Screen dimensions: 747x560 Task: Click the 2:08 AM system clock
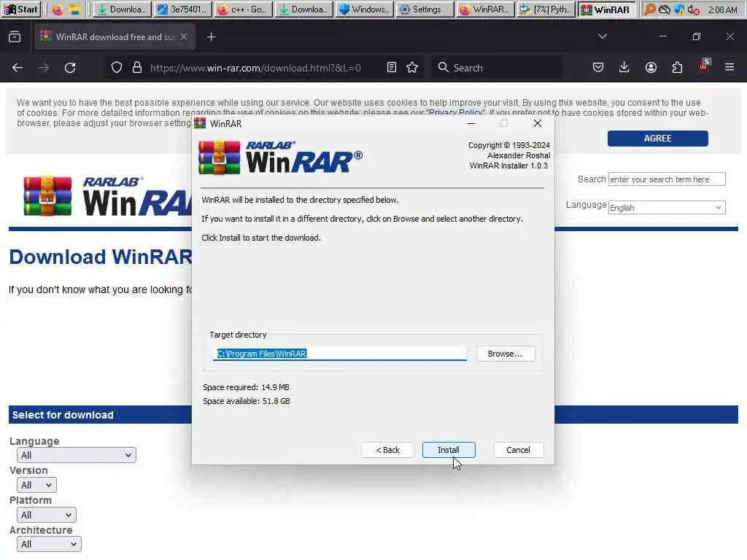(x=722, y=9)
